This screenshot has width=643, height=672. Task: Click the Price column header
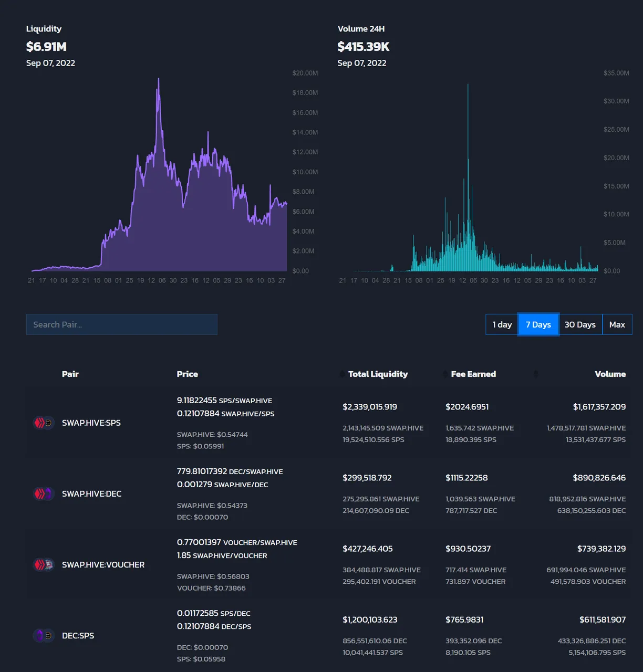pos(188,374)
